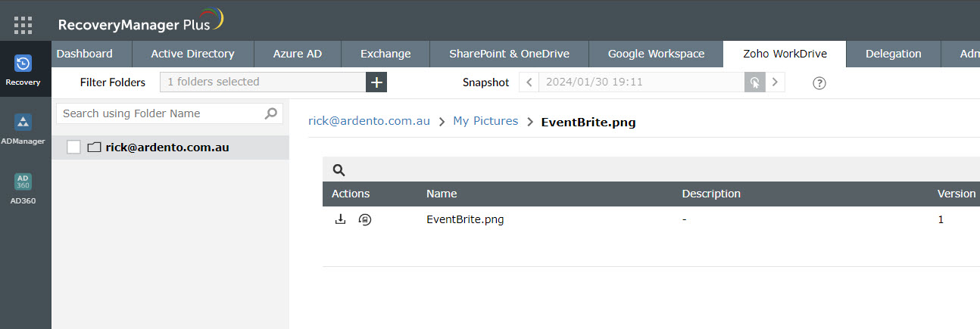Open Recovery module in sidebar
The height and width of the screenshot is (329, 980).
pos(23,70)
